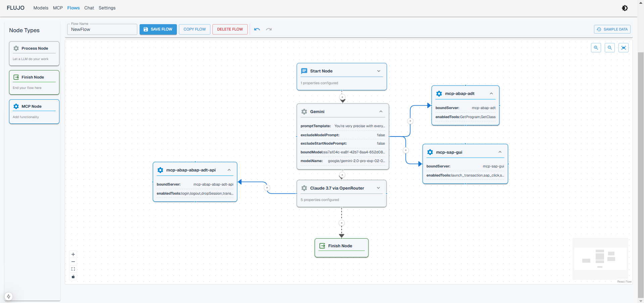
Task: Click the magnifier zoom-out icon at canvas top
Action: click(610, 48)
